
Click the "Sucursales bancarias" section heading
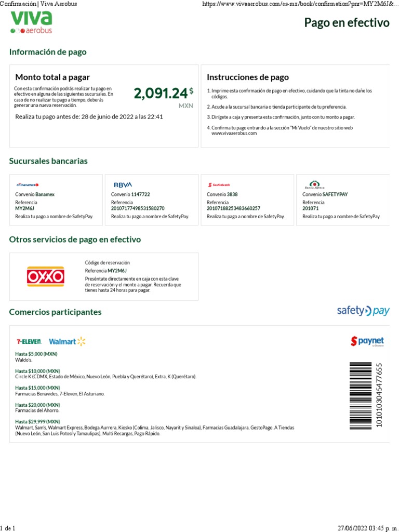click(x=48, y=161)
